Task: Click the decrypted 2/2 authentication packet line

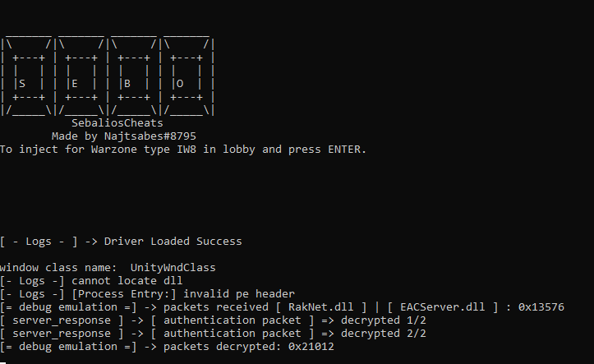Action: click(214, 334)
